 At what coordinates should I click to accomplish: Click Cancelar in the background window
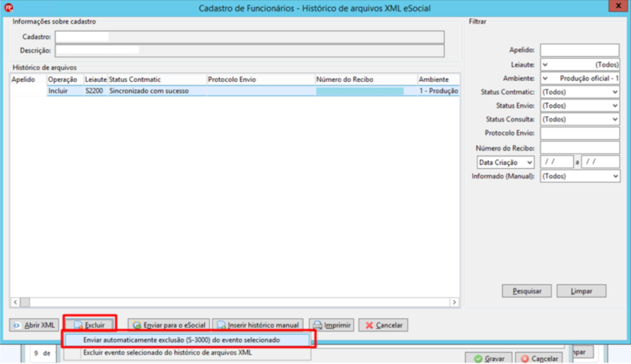coord(539,358)
